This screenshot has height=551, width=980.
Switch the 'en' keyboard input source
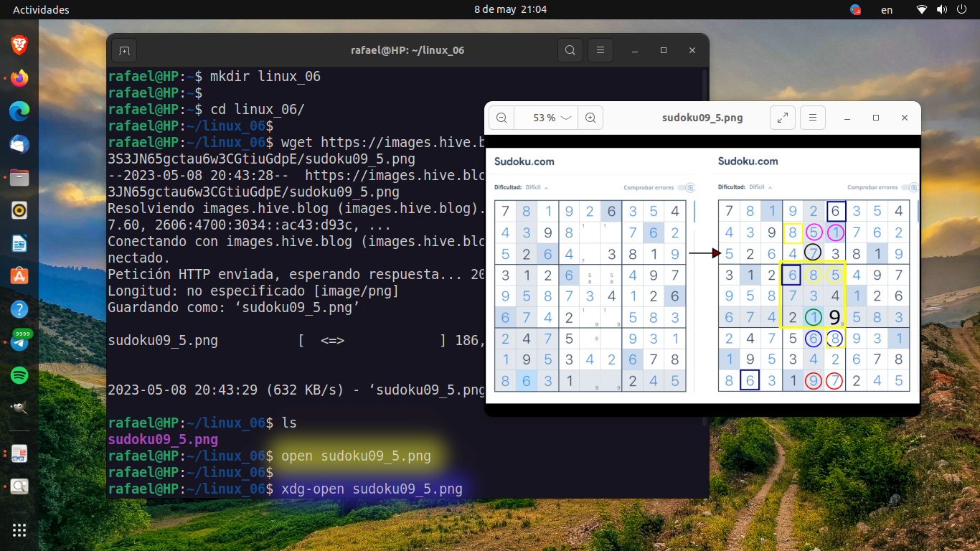[x=887, y=9]
